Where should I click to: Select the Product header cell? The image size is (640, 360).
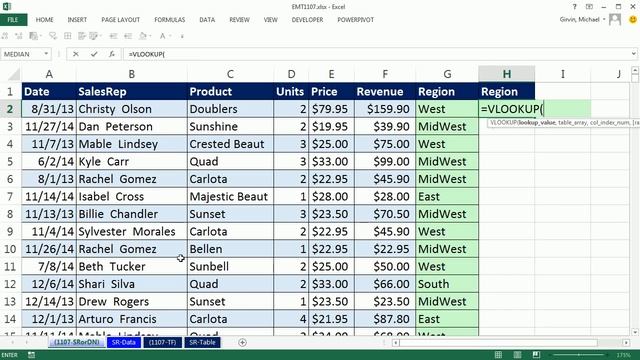click(230, 91)
